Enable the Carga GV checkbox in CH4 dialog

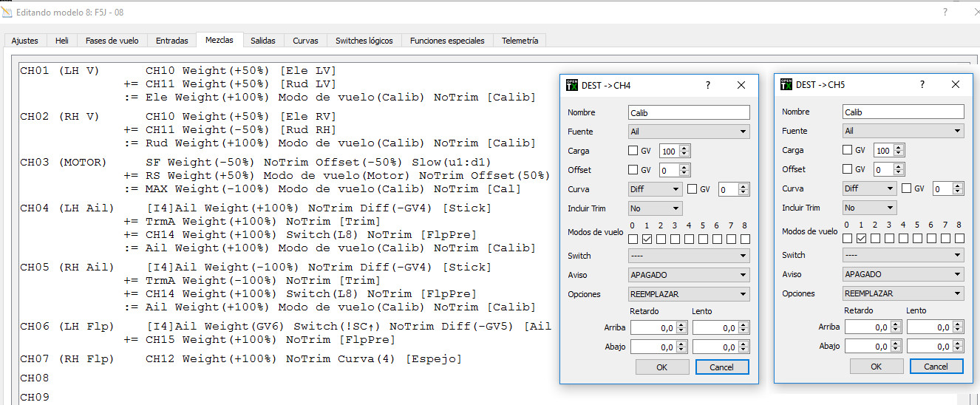coord(633,151)
